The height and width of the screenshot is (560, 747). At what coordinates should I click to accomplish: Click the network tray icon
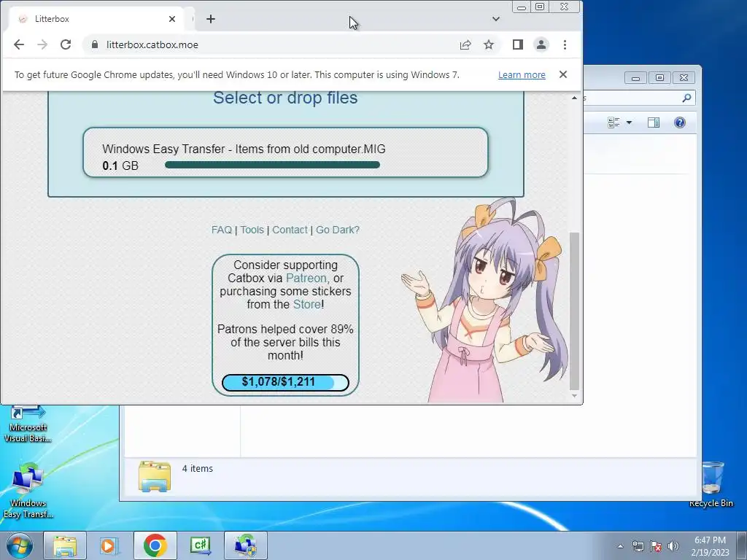638,546
